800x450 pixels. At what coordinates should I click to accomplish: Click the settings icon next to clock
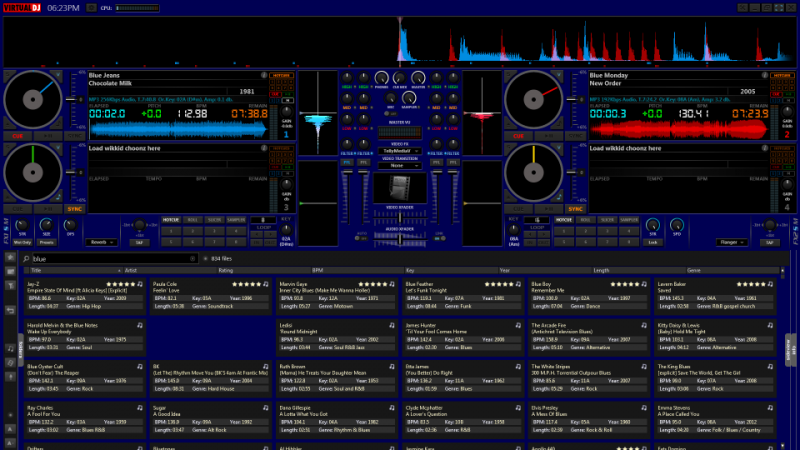pyautogui.click(x=91, y=8)
